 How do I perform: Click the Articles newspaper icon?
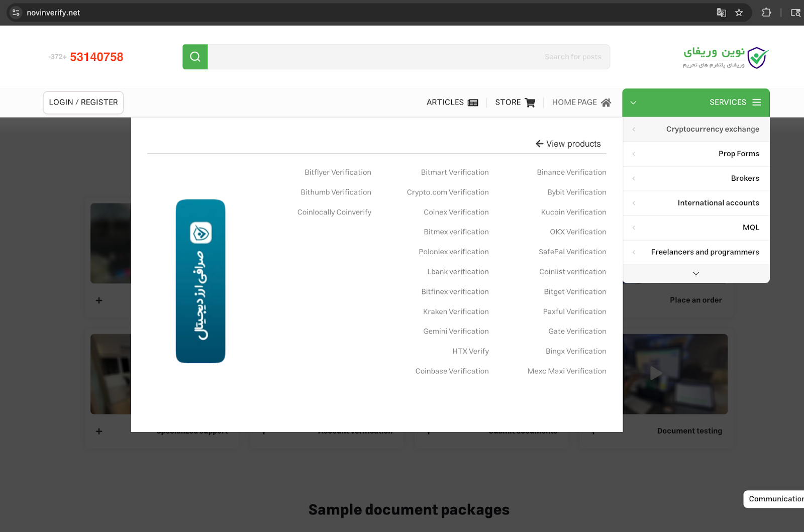(473, 102)
